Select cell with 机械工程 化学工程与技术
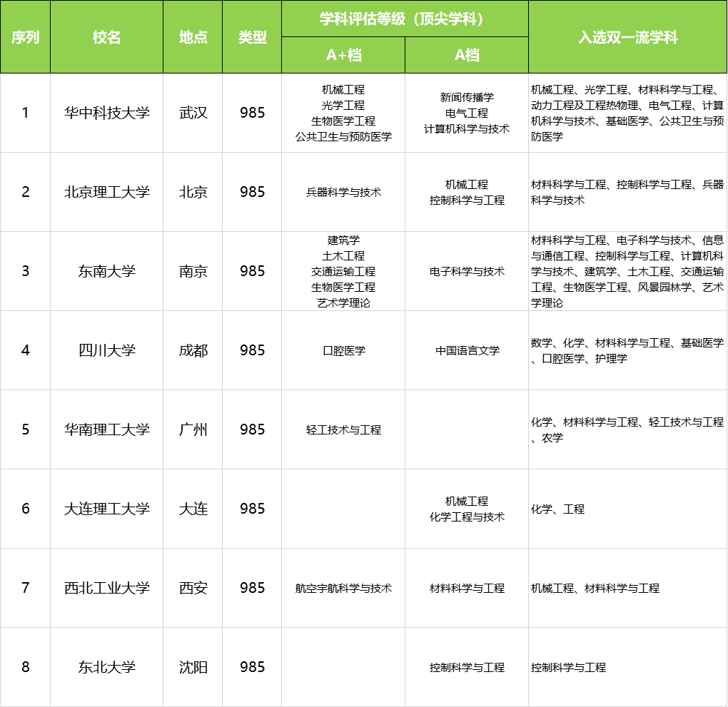The image size is (728, 707). pos(467,509)
